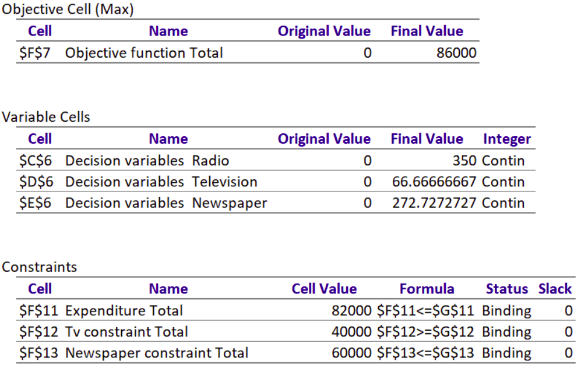This screenshot has width=588, height=372.
Task: Click the Integer column header
Action: click(x=507, y=139)
